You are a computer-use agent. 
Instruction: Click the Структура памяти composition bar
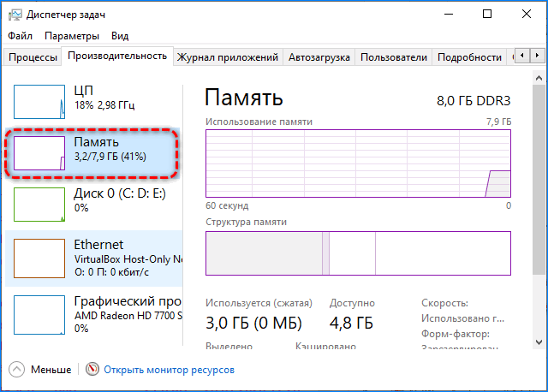pos(358,253)
